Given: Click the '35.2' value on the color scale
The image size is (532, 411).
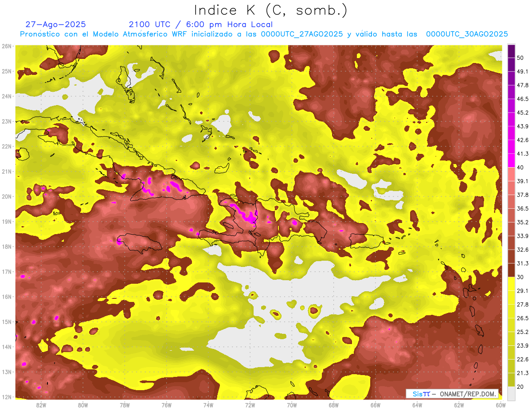Looking at the screenshot, I should [x=523, y=222].
